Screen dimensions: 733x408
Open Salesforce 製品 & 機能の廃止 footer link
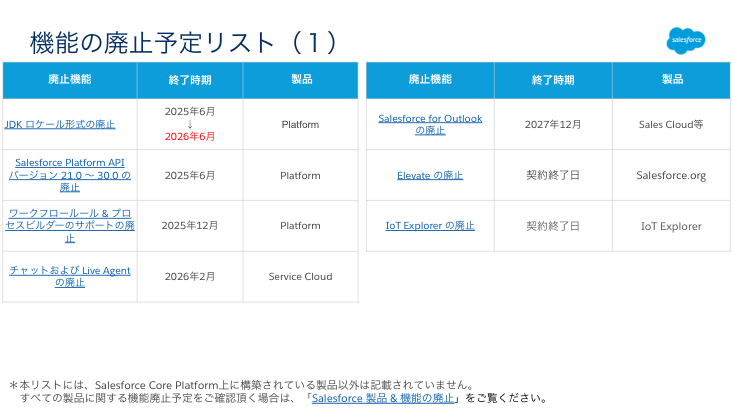(x=383, y=398)
